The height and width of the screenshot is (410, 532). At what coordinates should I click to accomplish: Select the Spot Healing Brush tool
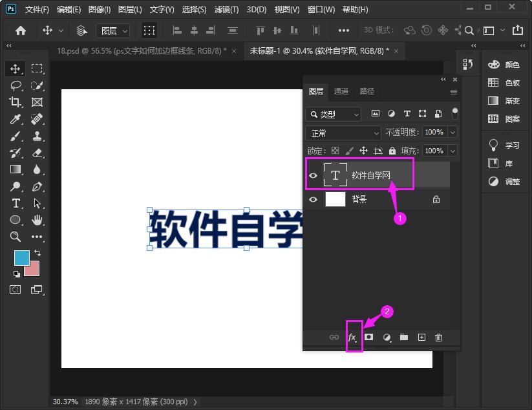37,119
